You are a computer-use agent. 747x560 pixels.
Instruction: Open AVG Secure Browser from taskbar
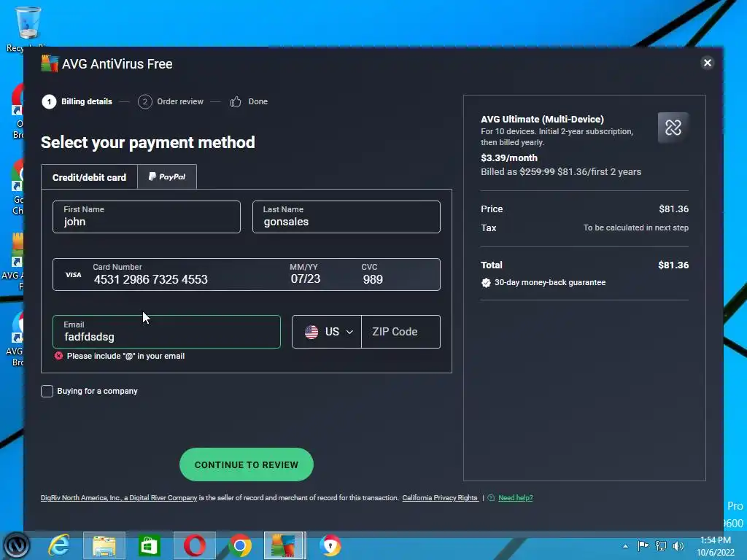(330, 545)
